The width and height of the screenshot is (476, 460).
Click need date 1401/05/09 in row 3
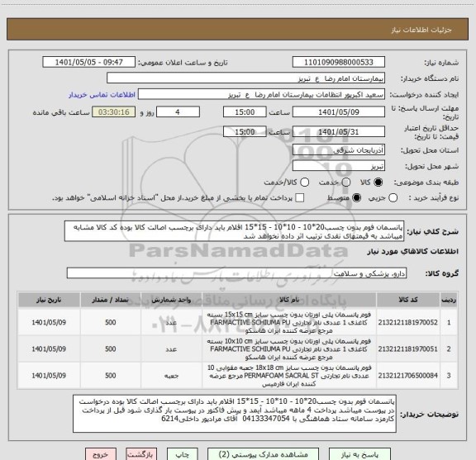(49, 376)
